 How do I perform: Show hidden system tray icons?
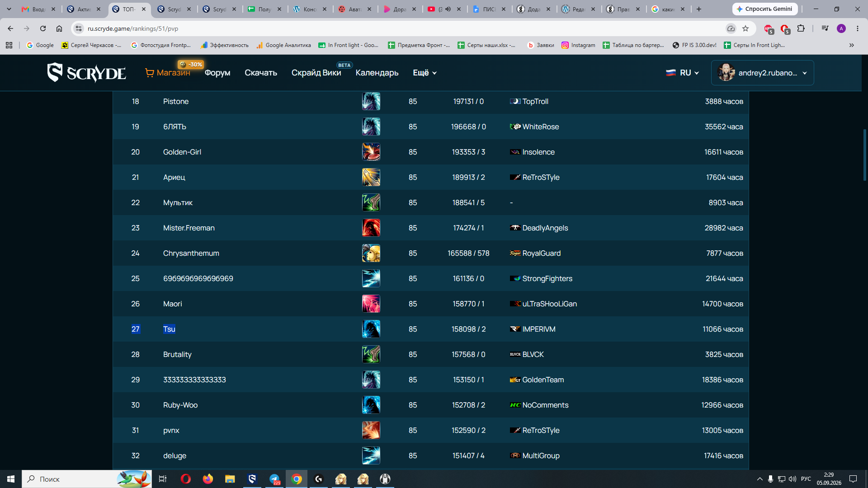[759, 479]
